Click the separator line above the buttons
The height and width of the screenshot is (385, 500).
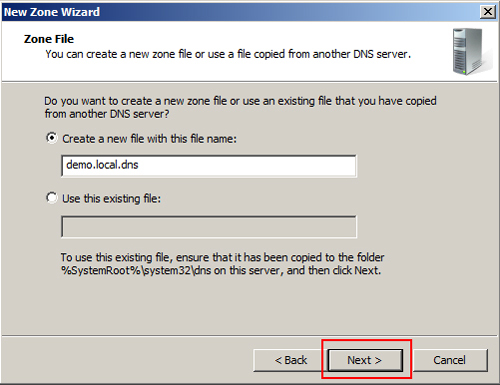pyautogui.click(x=249, y=336)
